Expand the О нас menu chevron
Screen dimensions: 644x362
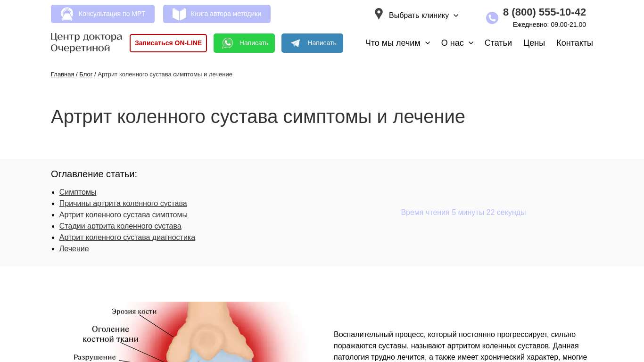(x=471, y=43)
